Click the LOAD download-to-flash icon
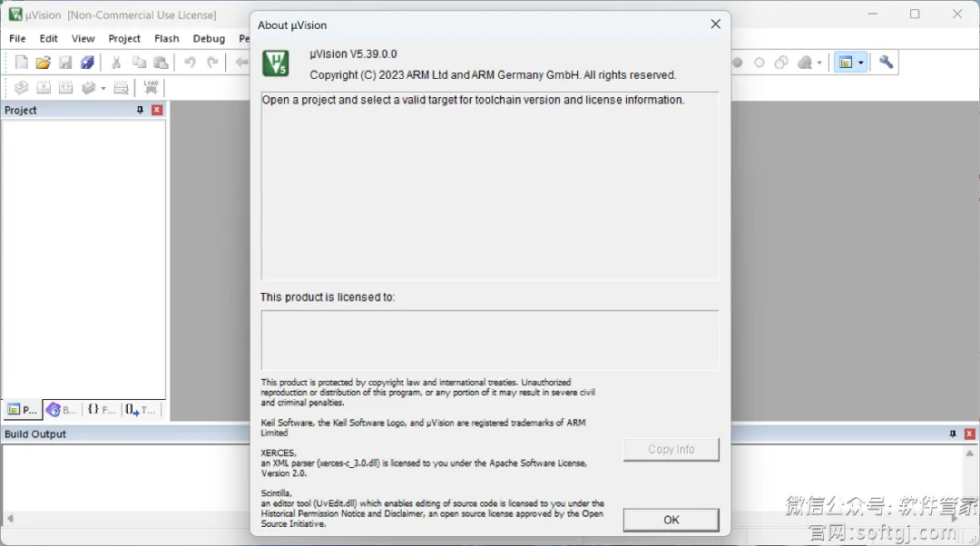The width and height of the screenshot is (980, 546). tap(151, 87)
